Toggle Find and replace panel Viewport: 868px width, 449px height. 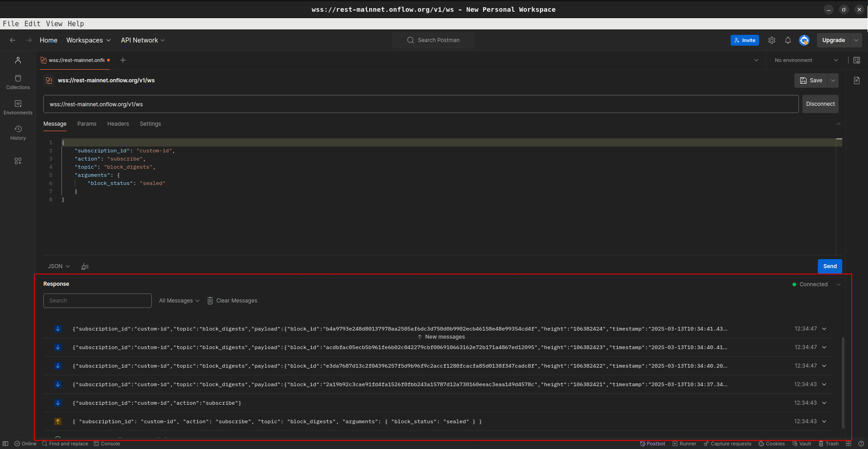[65, 444]
